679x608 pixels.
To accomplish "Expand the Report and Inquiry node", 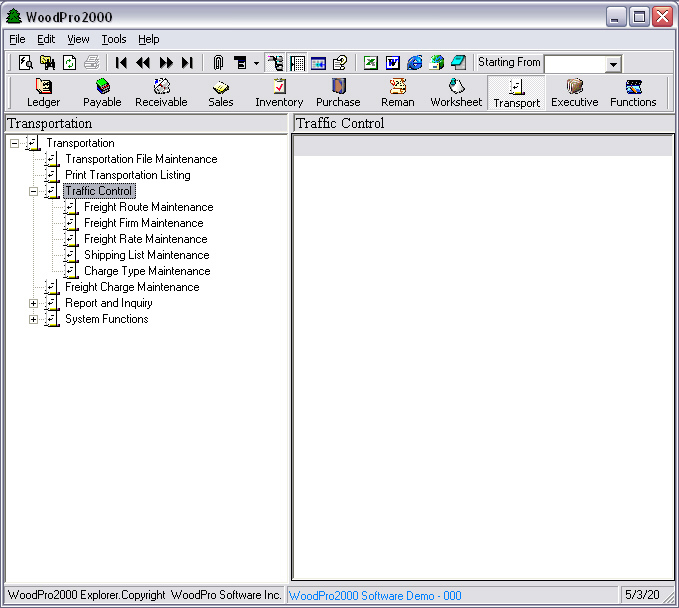I will 33,304.
